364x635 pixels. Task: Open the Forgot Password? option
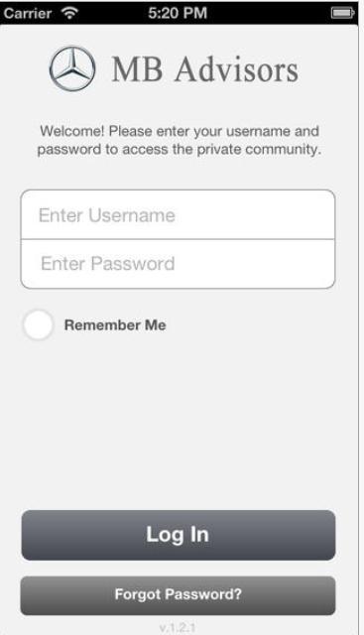179,595
